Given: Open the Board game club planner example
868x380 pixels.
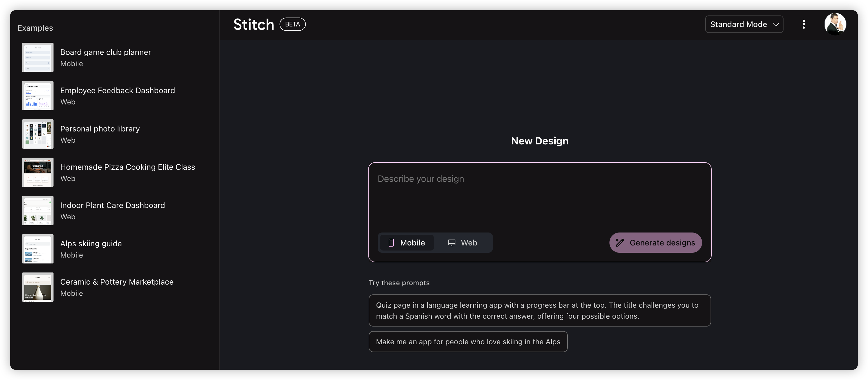Looking at the screenshot, I should [x=105, y=53].
